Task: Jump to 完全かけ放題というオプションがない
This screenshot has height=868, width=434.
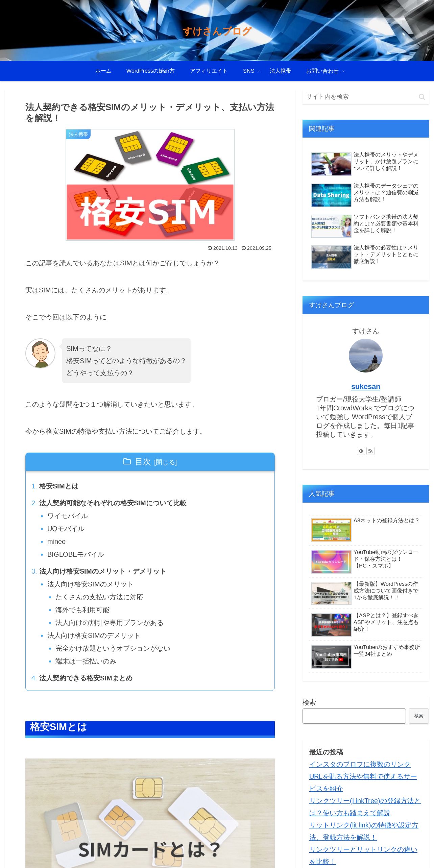Action: point(113,648)
